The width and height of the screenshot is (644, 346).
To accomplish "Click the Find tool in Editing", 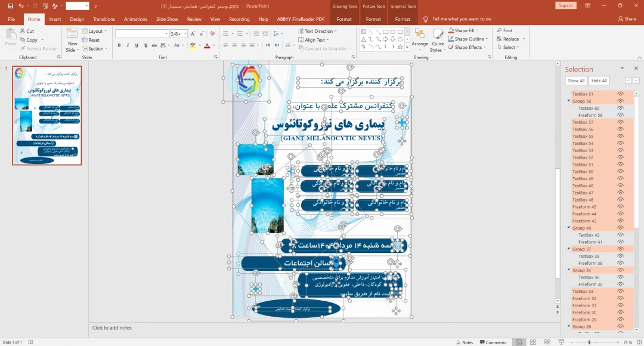I will [x=504, y=30].
